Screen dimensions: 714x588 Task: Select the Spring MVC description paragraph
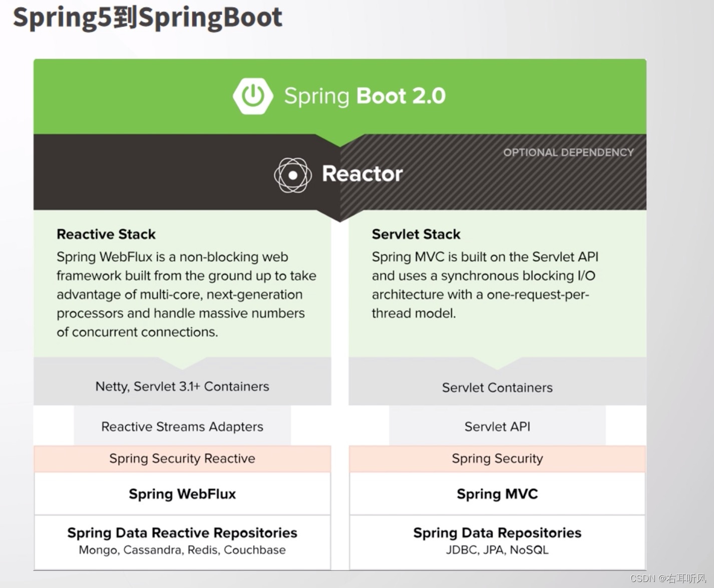click(485, 285)
